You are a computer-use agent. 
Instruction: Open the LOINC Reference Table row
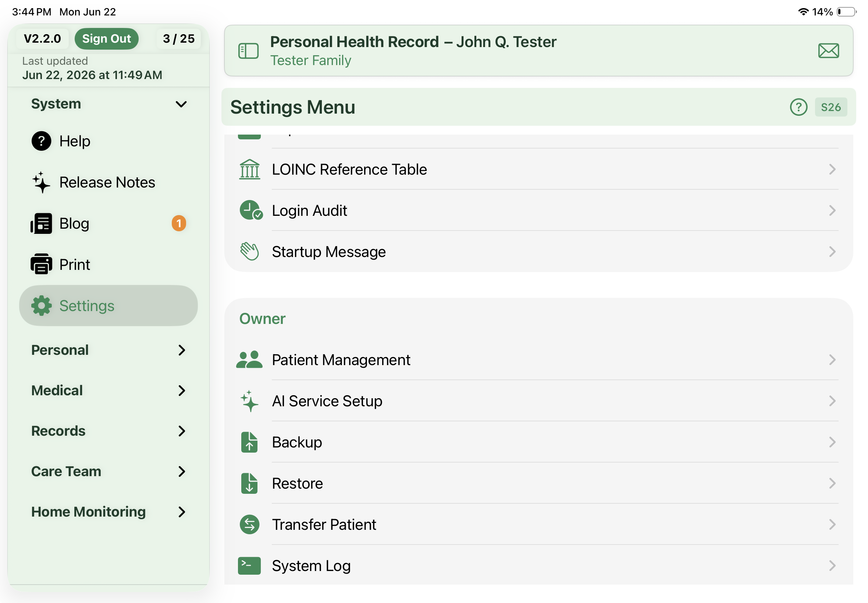coord(538,169)
